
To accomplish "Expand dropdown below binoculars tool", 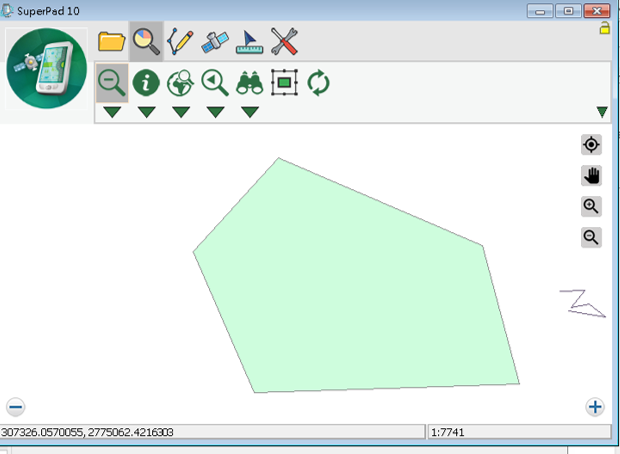I will [250, 112].
